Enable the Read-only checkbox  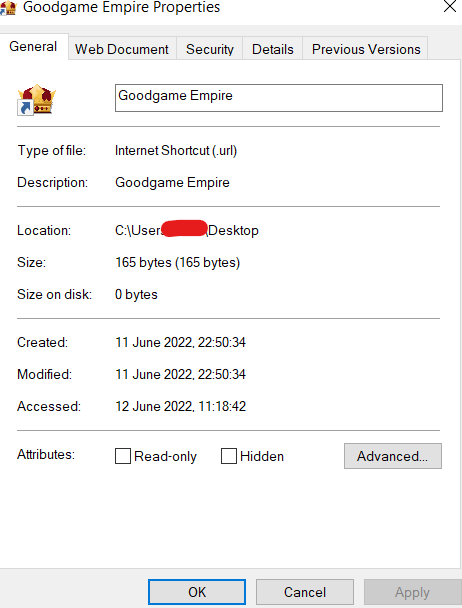pos(123,456)
